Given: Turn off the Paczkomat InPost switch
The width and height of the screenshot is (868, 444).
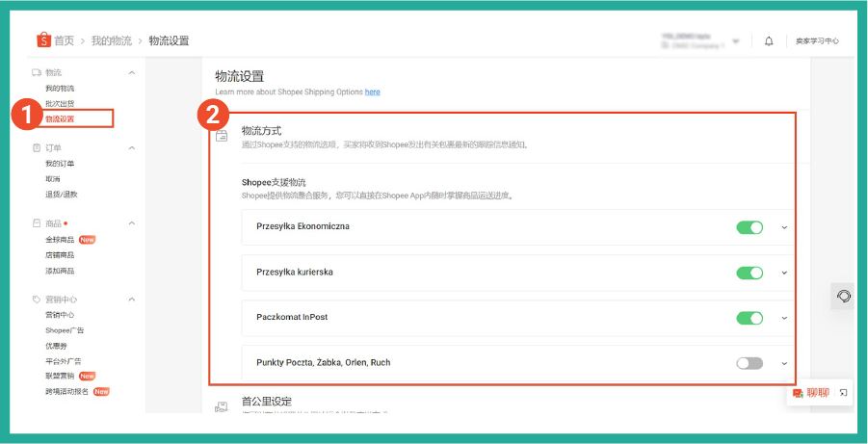Looking at the screenshot, I should pyautogui.click(x=750, y=318).
